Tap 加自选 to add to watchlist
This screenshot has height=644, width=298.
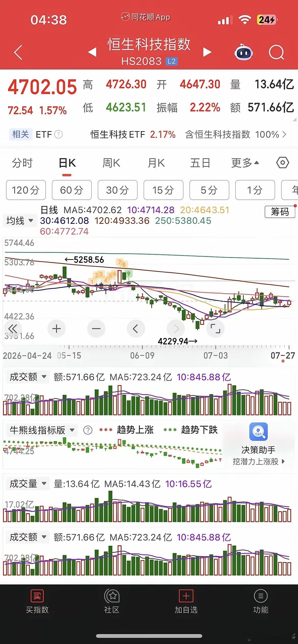[x=186, y=602]
